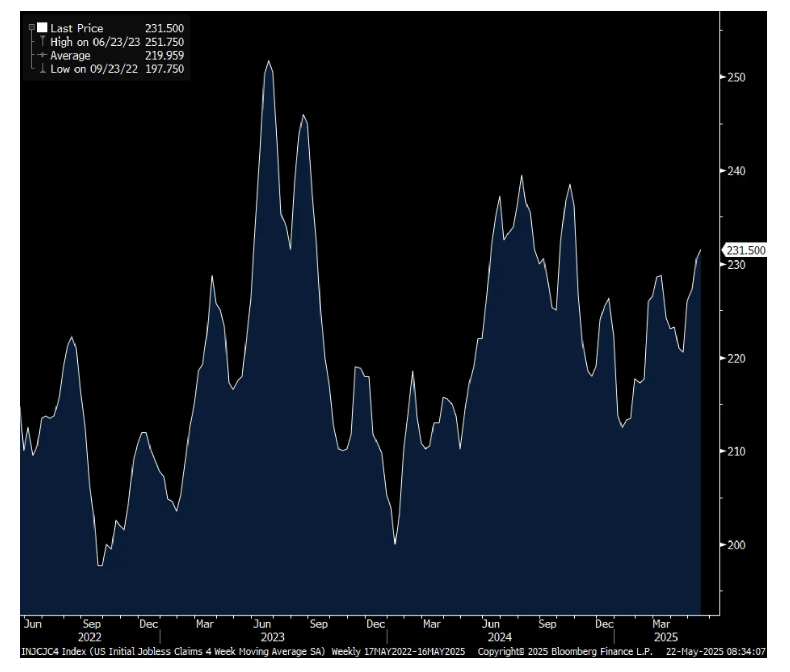The width and height of the screenshot is (790, 672).
Task: Click the 200 label on the y-axis
Action: point(737,545)
